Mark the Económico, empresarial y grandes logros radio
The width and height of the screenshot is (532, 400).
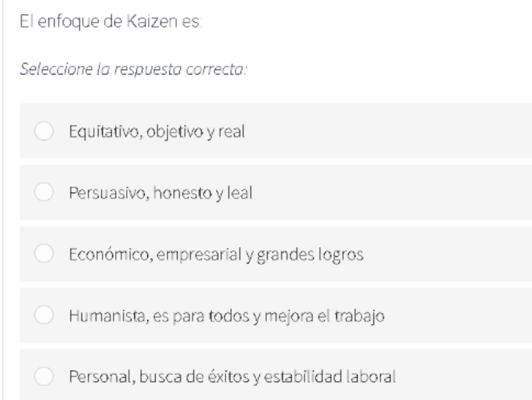coord(44,253)
